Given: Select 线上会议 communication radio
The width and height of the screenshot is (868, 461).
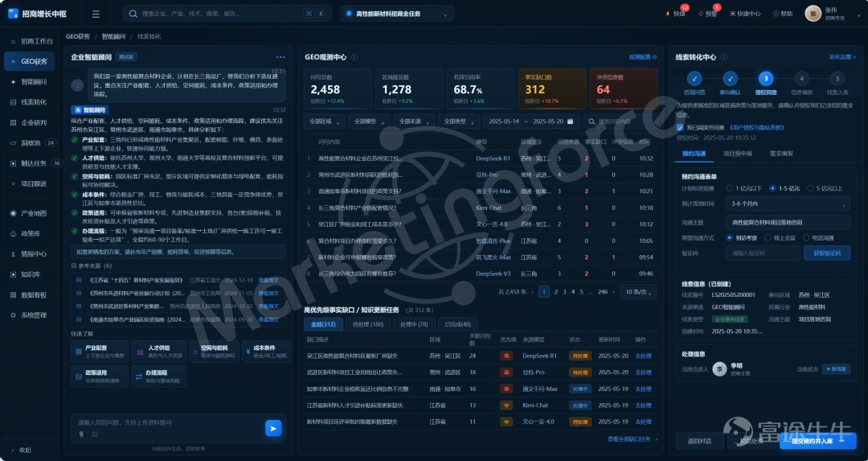Looking at the screenshot, I should [768, 237].
